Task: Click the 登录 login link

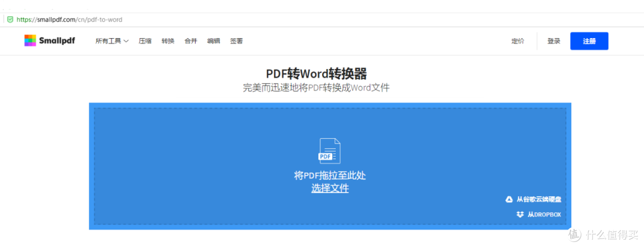Action: coord(553,41)
